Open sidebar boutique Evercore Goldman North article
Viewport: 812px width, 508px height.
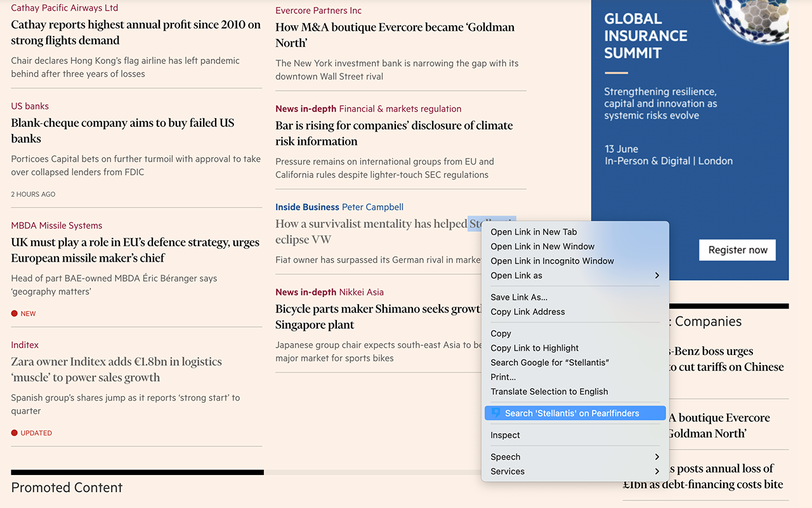[x=719, y=425]
